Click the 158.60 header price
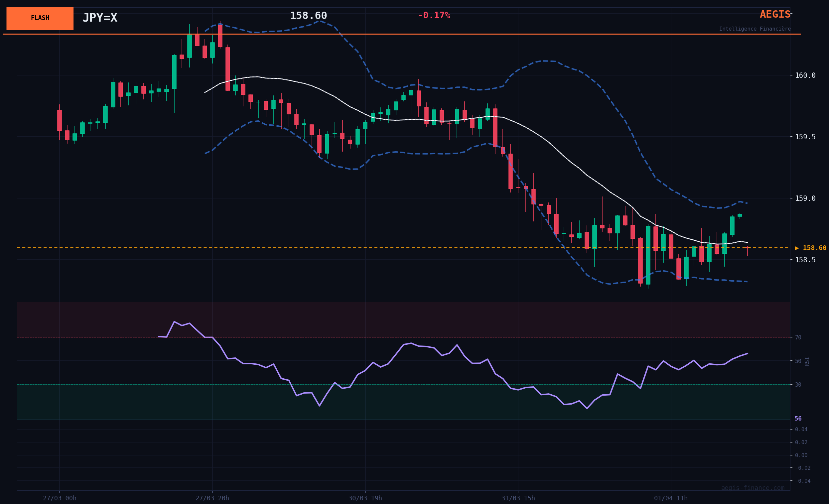The width and height of the screenshot is (829, 504). pos(308,16)
